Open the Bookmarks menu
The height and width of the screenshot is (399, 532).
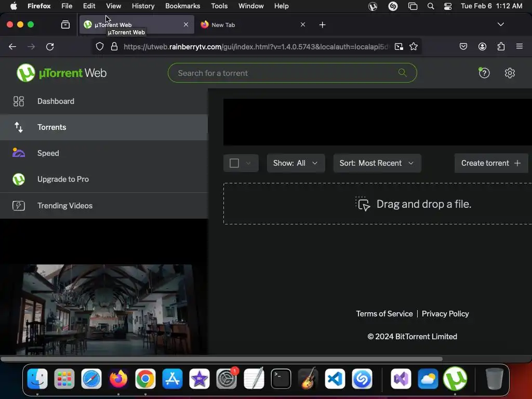pyautogui.click(x=182, y=6)
